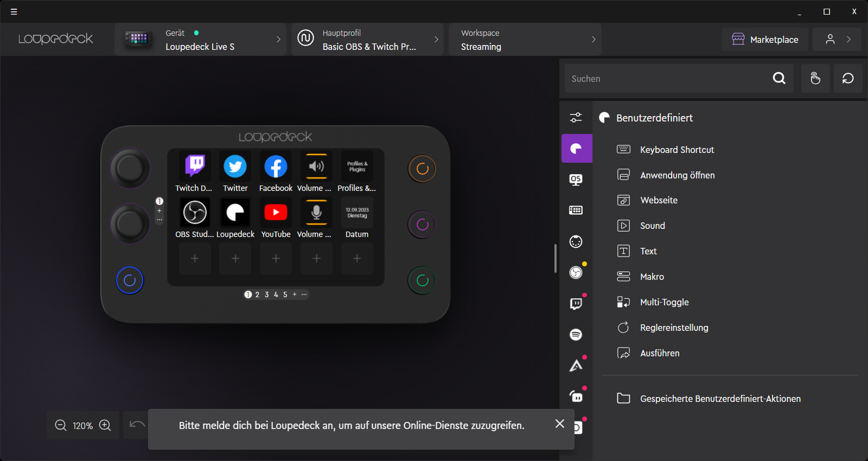Select the upper left dial
The image size is (868, 461).
coord(130,168)
